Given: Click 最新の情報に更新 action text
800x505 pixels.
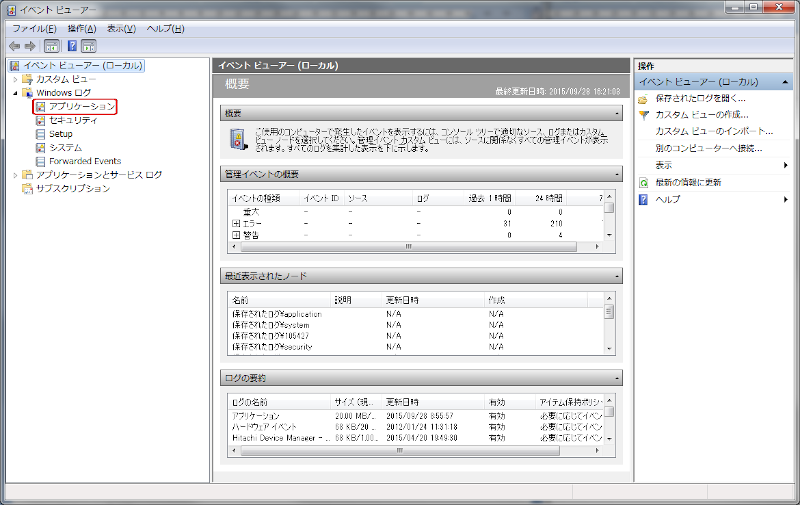Looking at the screenshot, I should click(688, 183).
